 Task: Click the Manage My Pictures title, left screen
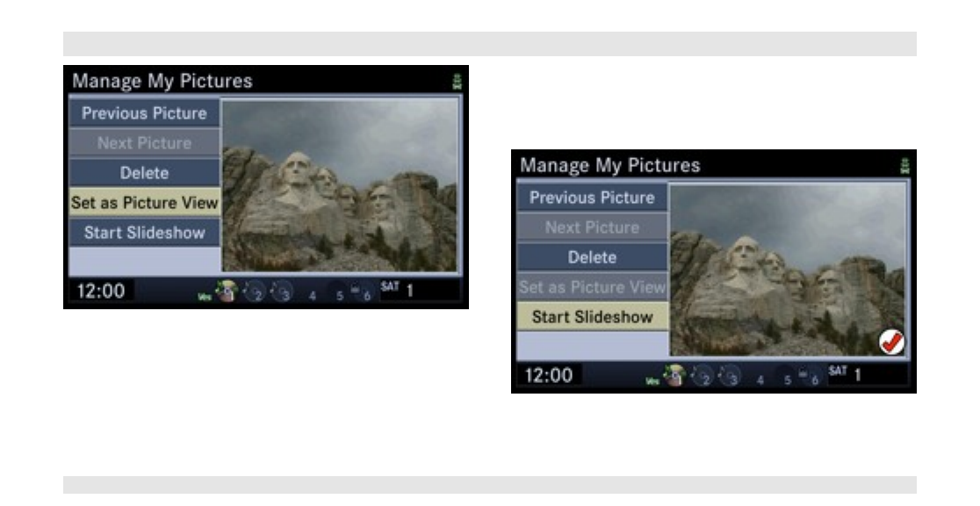point(162,82)
